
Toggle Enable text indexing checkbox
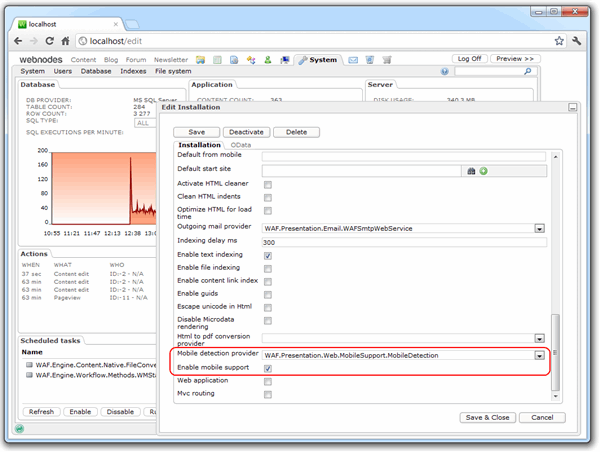(x=267, y=256)
